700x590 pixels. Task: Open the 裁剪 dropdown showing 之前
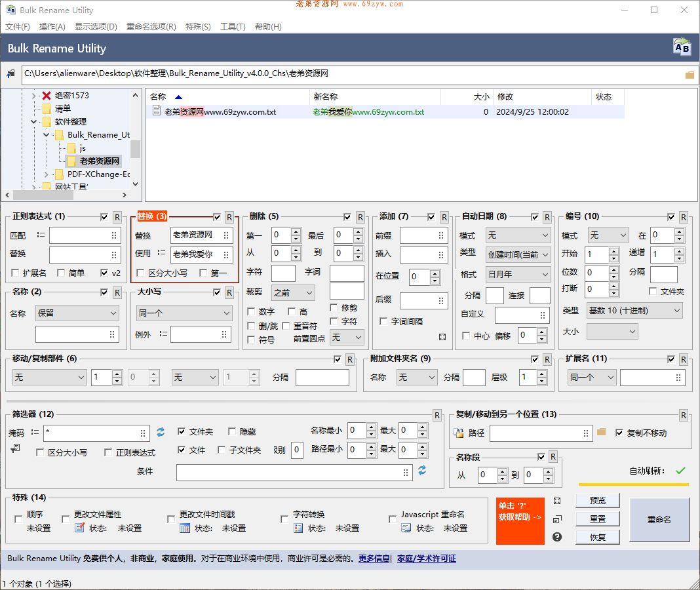293,293
